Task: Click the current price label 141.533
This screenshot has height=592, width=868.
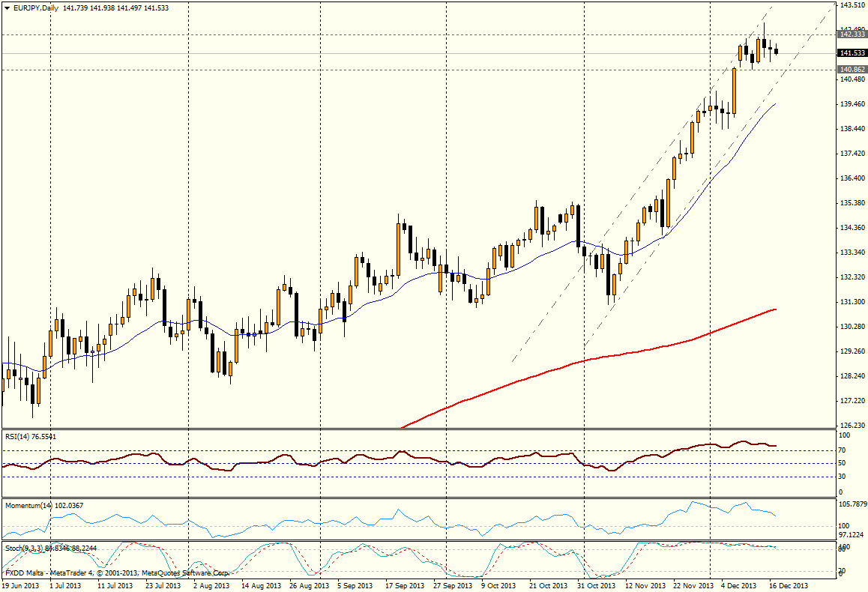Action: click(853, 53)
